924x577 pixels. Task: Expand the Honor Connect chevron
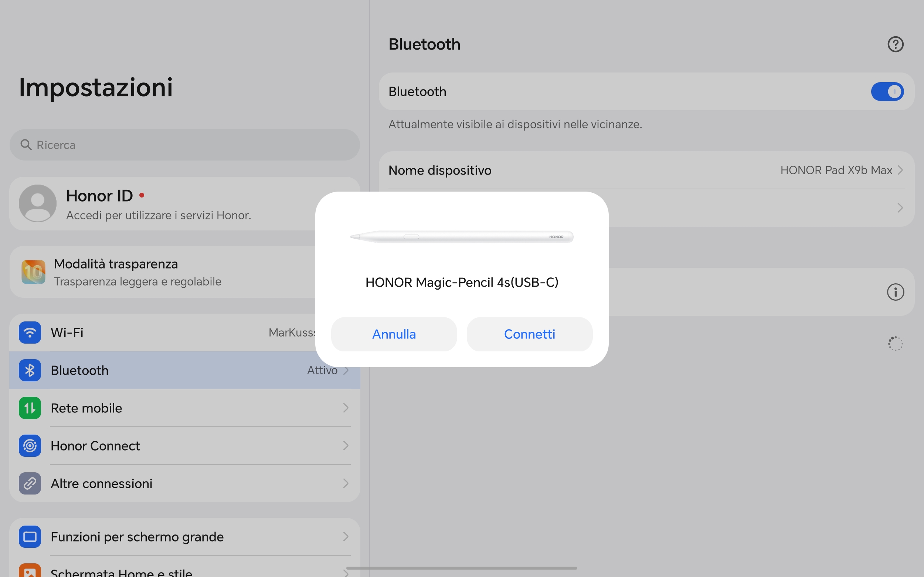[x=346, y=446]
